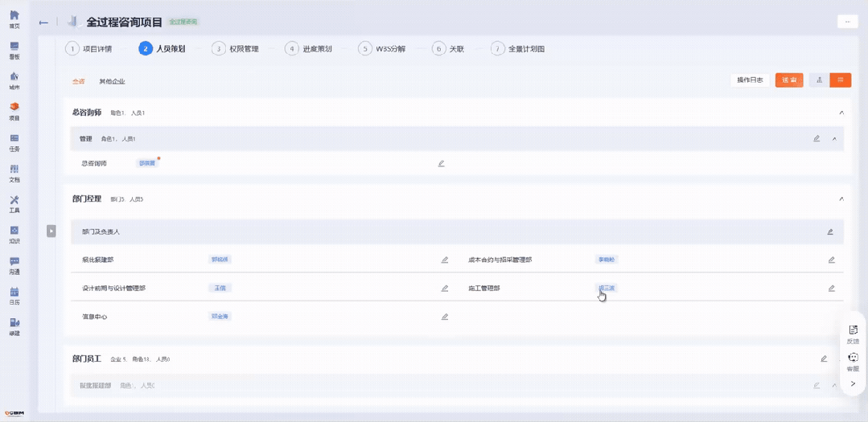Click the back arrow beside project title
Image resolution: width=868 pixels, height=422 pixels.
point(43,23)
